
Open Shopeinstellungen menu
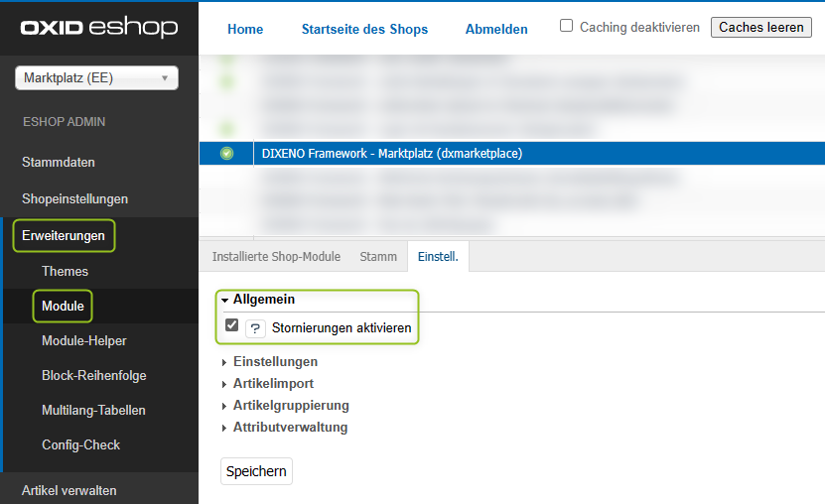74,198
